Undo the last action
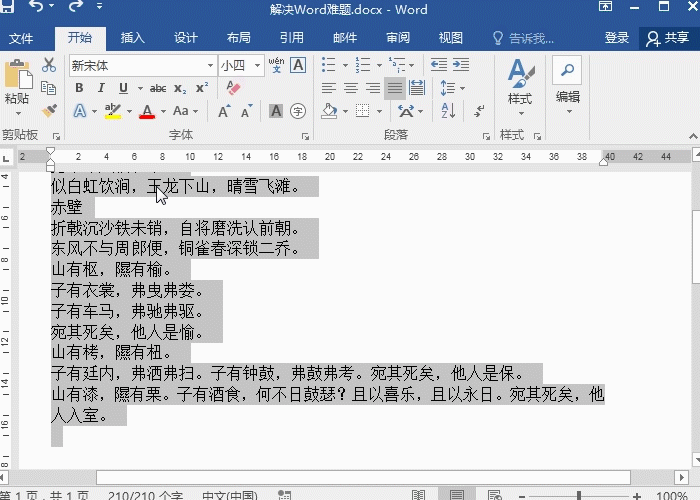Screen dimensions: 700x500 37,6
